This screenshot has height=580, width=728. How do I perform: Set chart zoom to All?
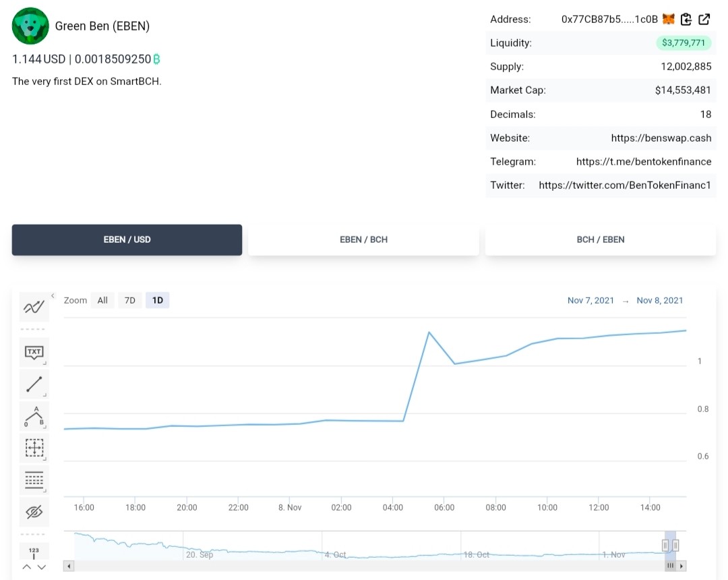tap(102, 300)
